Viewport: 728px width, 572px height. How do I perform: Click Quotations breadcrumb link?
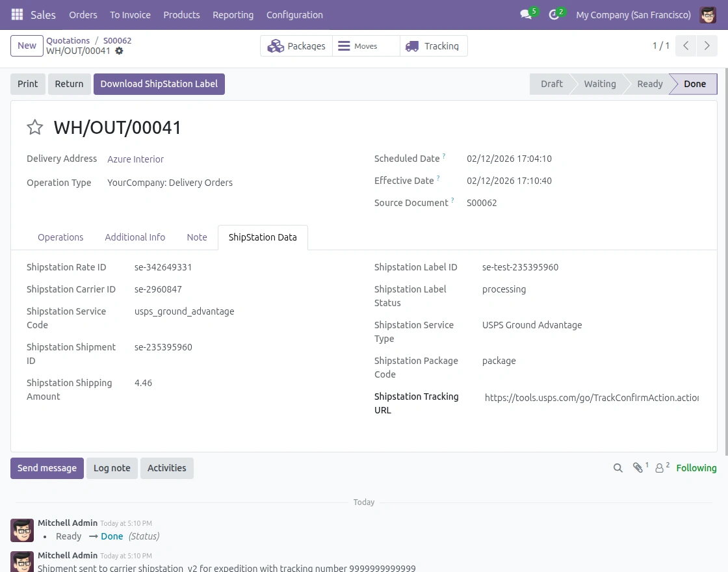(x=68, y=40)
